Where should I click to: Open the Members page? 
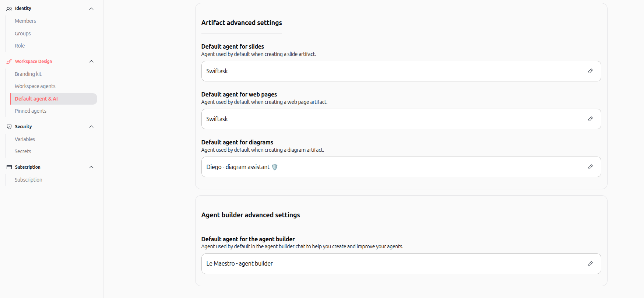click(x=25, y=21)
